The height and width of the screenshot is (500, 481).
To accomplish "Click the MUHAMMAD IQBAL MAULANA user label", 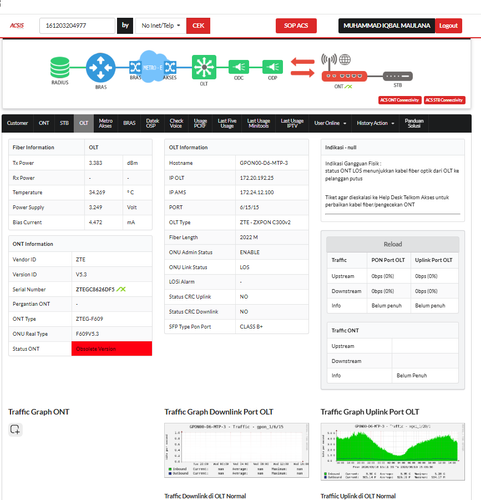I will click(x=387, y=26).
